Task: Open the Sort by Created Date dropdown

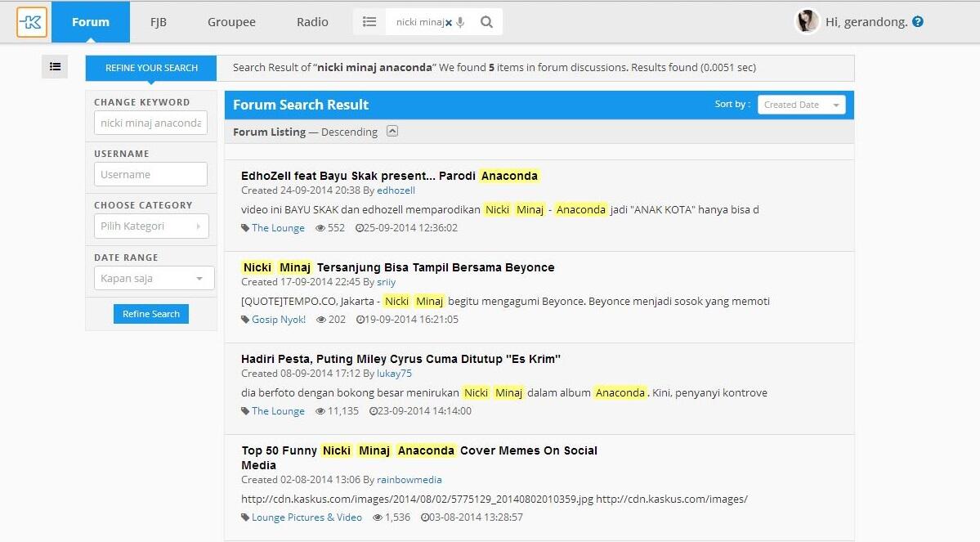Action: [x=801, y=105]
